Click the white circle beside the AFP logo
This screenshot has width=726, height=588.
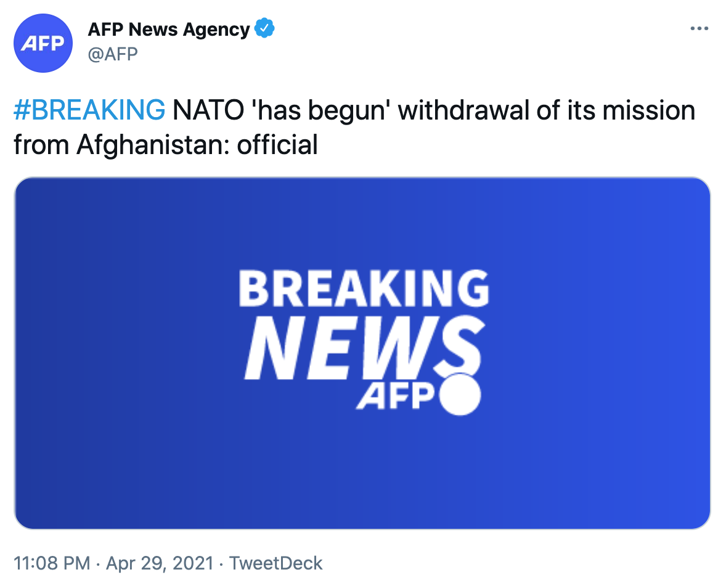460,394
